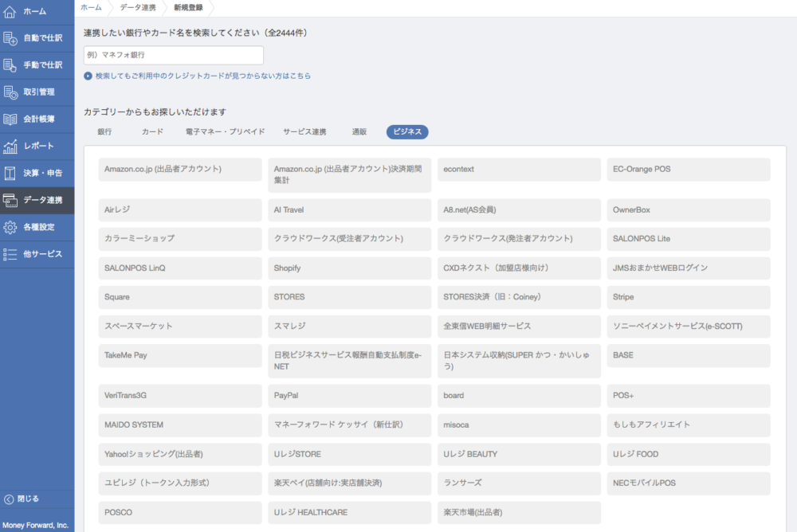This screenshot has height=532, width=797.
Task: Choose JMSおまかせWEBログイン service
Action: pyautogui.click(x=689, y=268)
